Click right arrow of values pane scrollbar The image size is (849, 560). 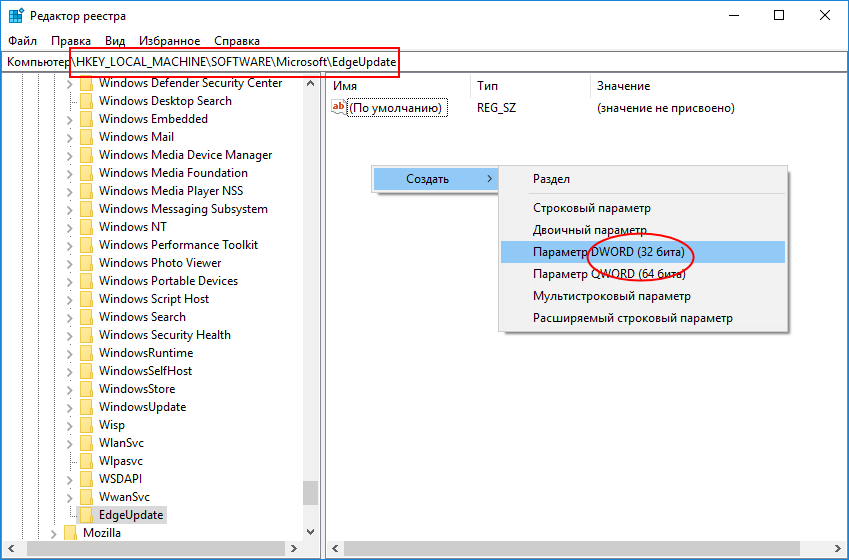[x=838, y=549]
